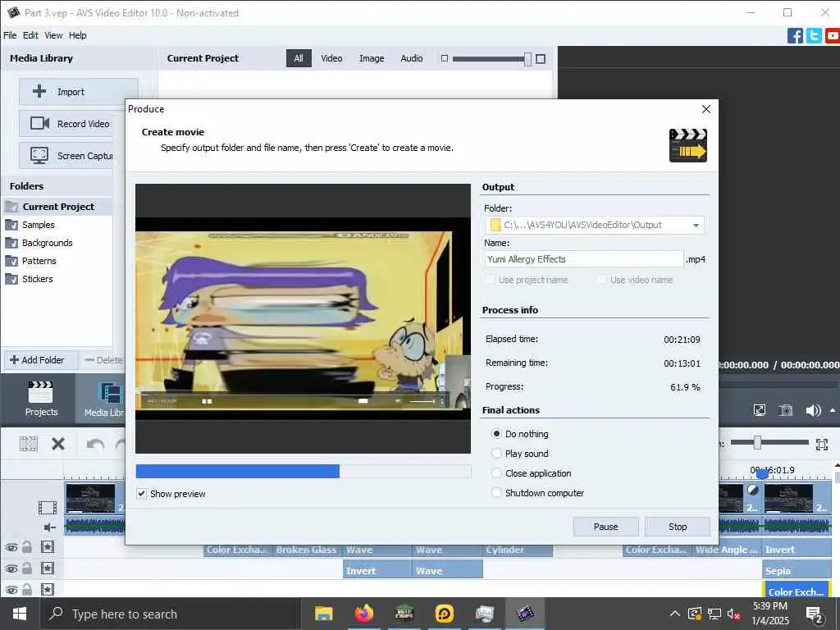
Task: Select the Sepia effect clip on timeline
Action: tap(797, 571)
